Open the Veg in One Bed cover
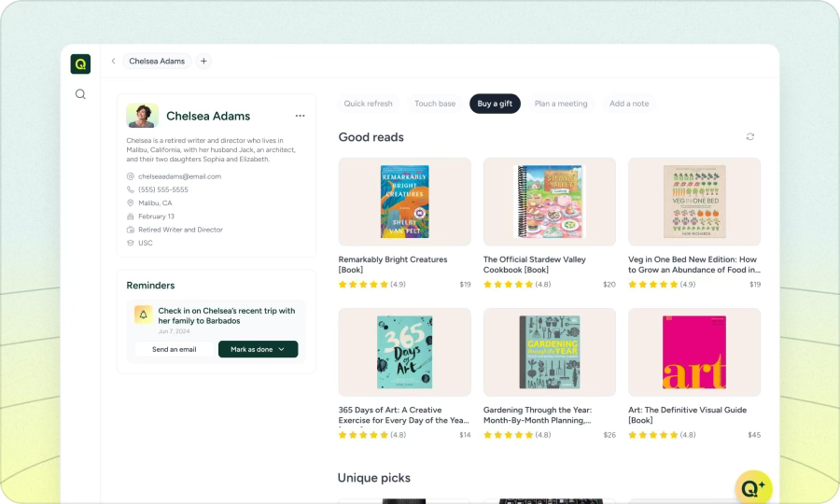The width and height of the screenshot is (840, 504). click(x=694, y=202)
